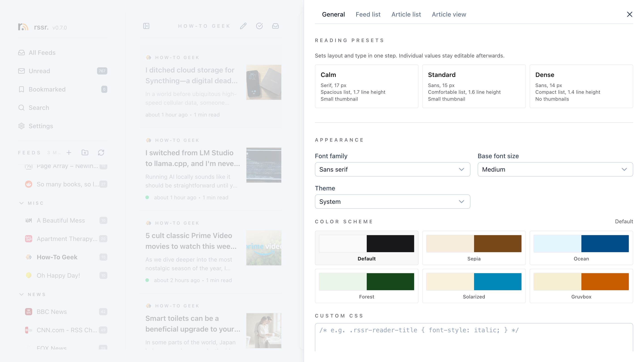Open All Feeds inbox icon
Screen dimensions: 644x362
click(x=21, y=53)
